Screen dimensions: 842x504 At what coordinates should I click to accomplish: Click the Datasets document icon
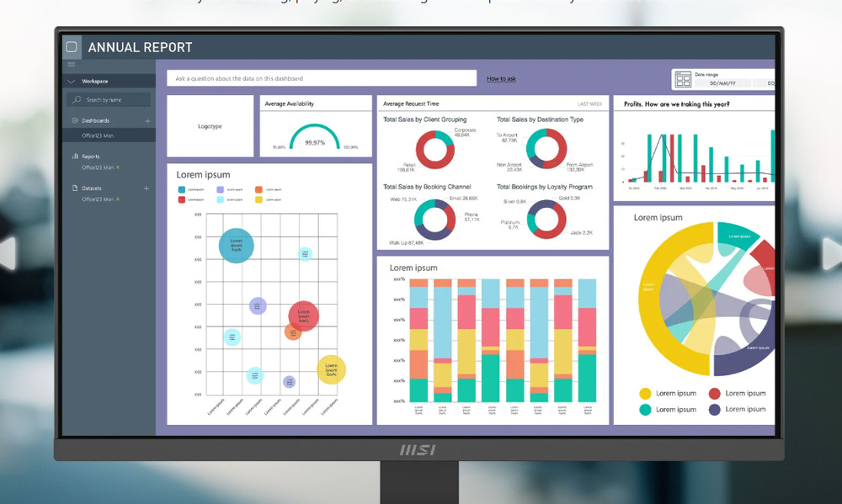point(75,188)
